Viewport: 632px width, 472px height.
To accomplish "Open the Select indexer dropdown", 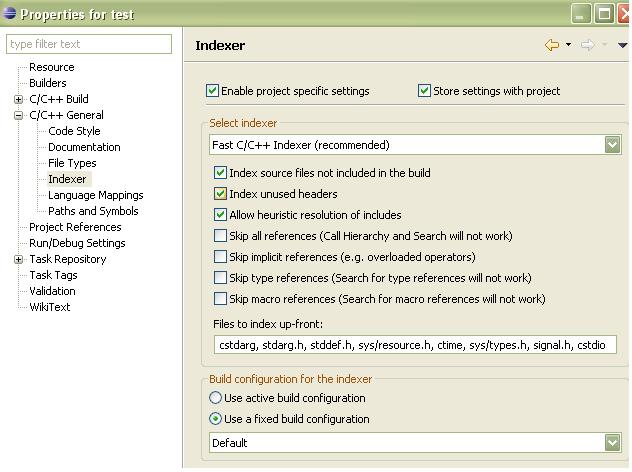I will pos(415,145).
